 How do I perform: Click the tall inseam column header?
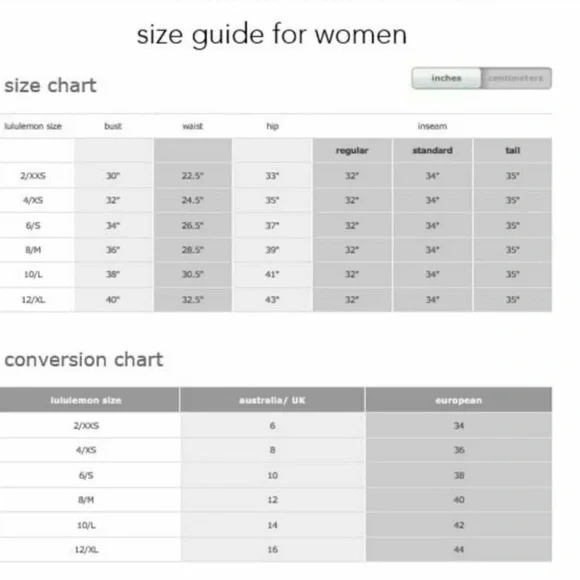[513, 151]
